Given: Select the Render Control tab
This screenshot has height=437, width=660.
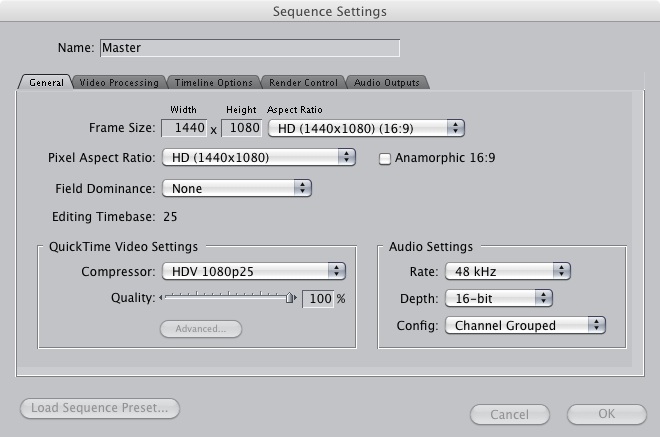Looking at the screenshot, I should 304,82.
